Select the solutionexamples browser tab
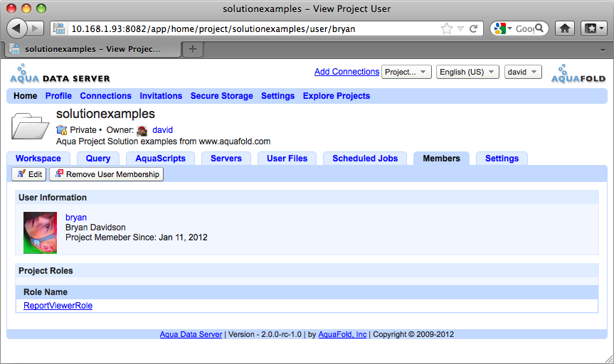 92,49
